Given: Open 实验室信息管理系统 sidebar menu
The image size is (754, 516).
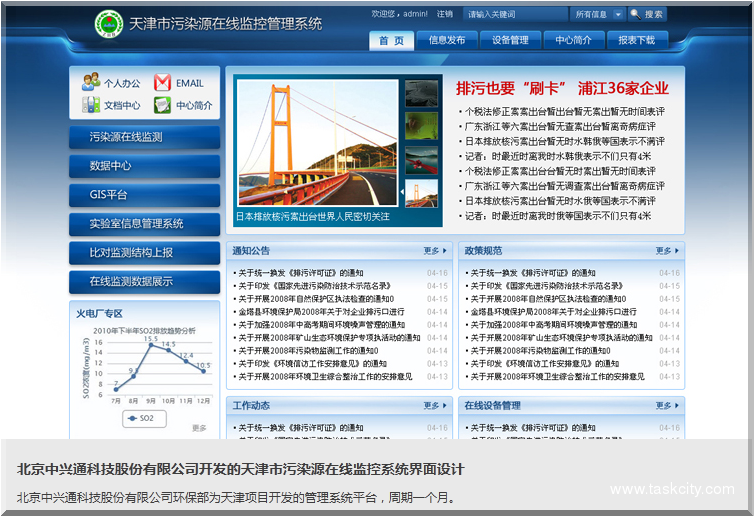Looking at the screenshot, I should pyautogui.click(x=144, y=224).
